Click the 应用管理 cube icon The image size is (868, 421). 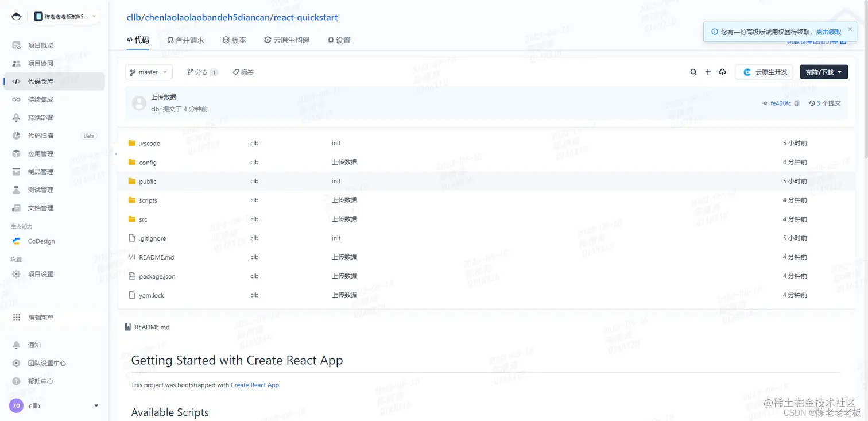(17, 154)
